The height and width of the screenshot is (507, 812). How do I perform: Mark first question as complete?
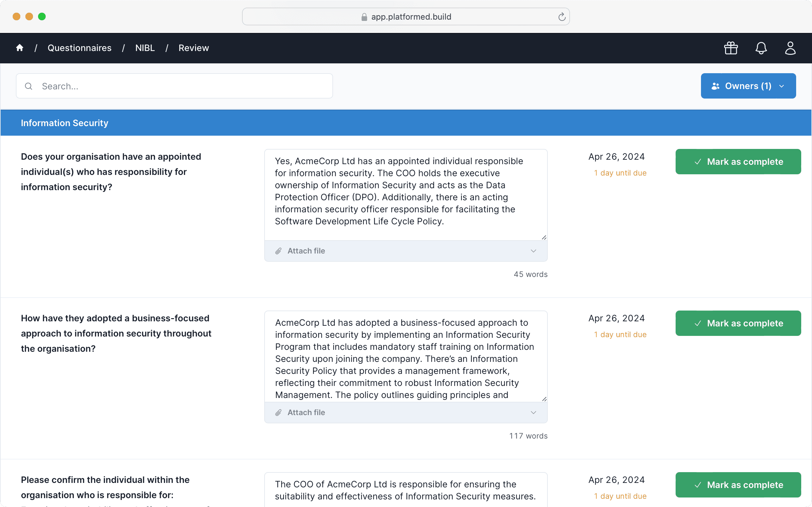738,162
